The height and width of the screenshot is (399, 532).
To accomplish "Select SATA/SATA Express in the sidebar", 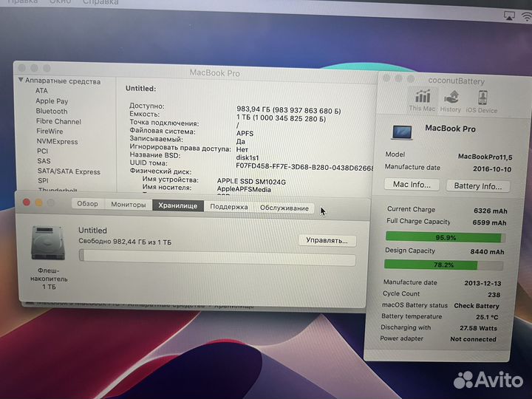I will pyautogui.click(x=69, y=171).
